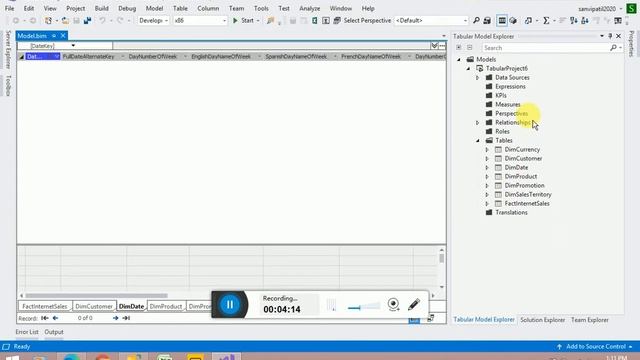Select the Translations folder

coord(511,212)
